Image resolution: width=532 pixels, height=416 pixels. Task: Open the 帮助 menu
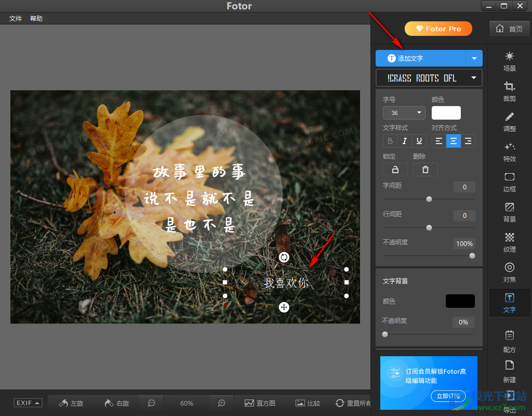coord(36,19)
